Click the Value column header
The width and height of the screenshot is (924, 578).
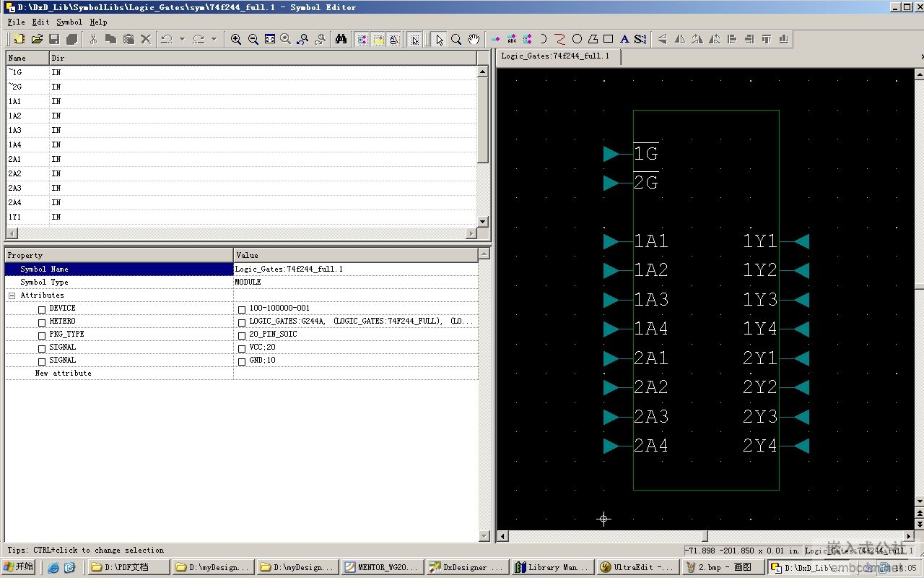pyautogui.click(x=356, y=255)
